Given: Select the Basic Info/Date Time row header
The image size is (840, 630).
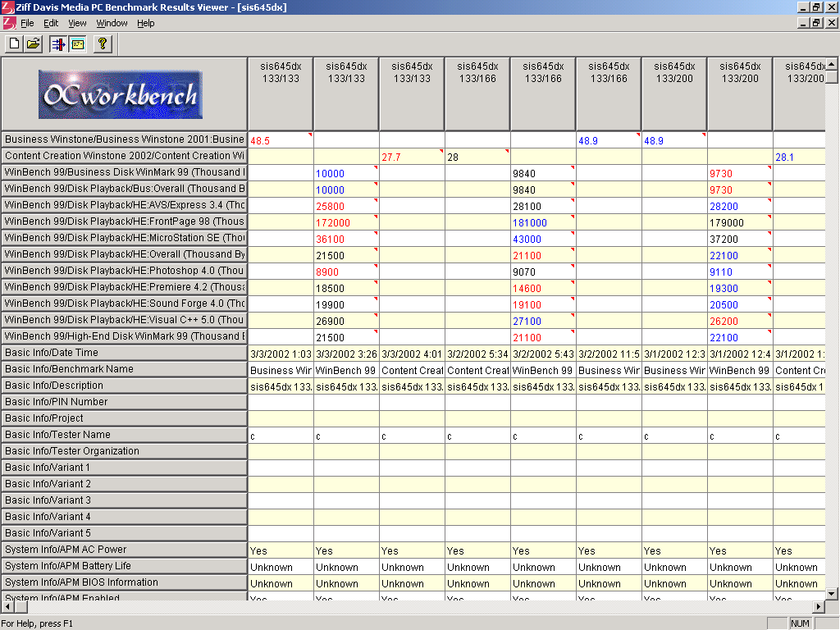Looking at the screenshot, I should 125,353.
